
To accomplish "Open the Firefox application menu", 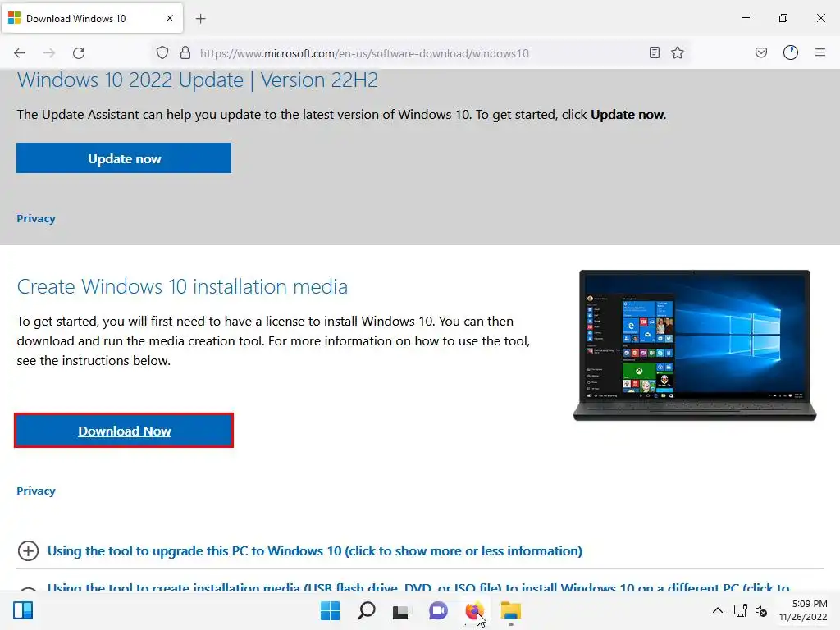I will pyautogui.click(x=820, y=52).
